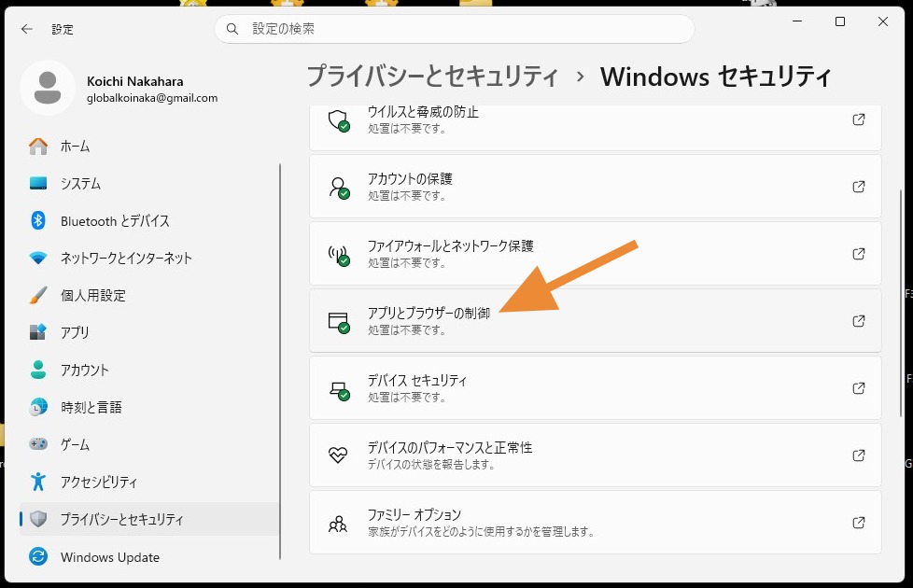Image resolution: width=913 pixels, height=588 pixels.
Task: Open アプリとブラウザーの制御
Action: tap(595, 321)
